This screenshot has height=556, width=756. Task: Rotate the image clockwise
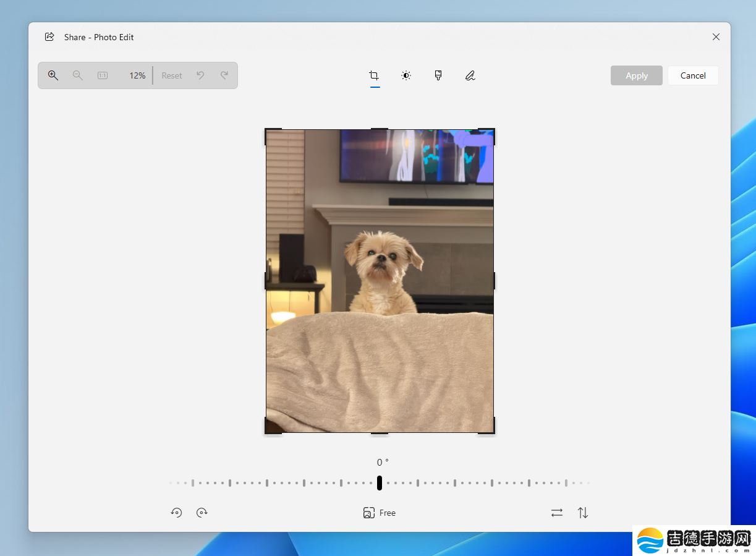coord(202,512)
